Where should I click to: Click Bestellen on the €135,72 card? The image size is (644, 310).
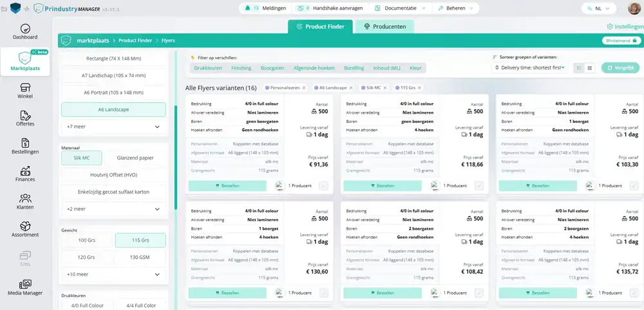(x=538, y=293)
